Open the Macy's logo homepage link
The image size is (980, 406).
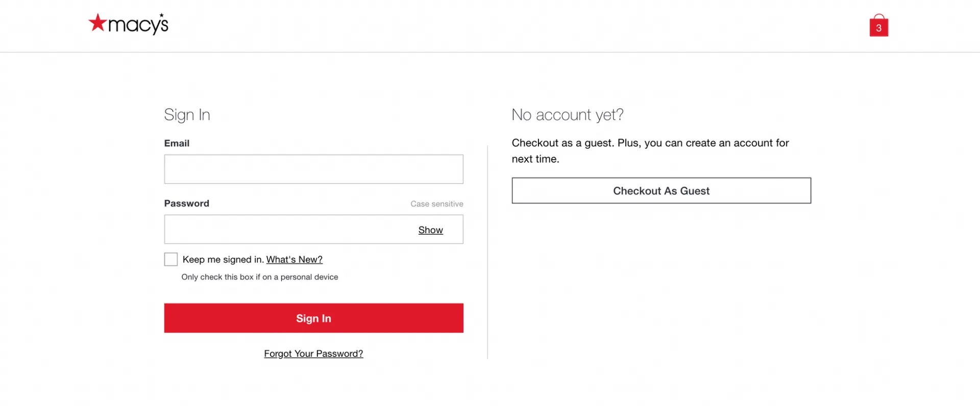point(128,23)
